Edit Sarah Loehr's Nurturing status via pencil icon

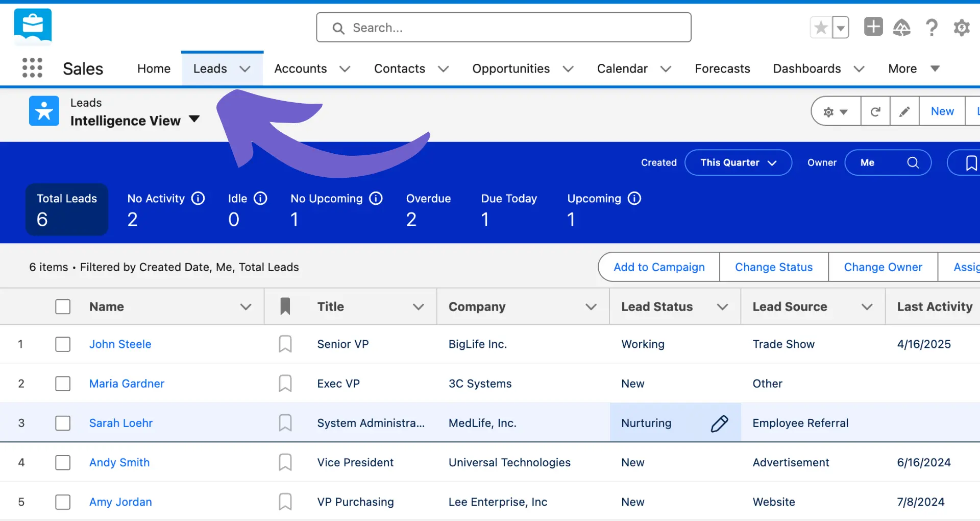pos(720,423)
